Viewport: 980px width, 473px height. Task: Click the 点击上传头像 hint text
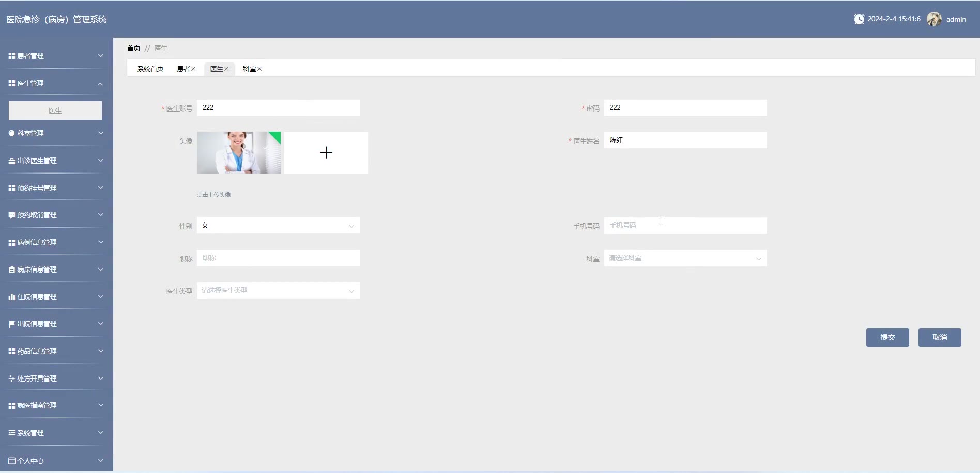coord(214,195)
